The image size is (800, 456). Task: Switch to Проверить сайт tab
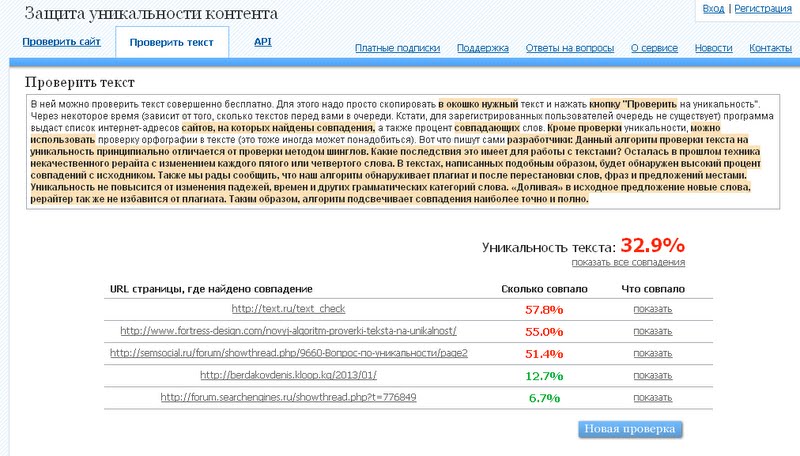click(x=61, y=42)
